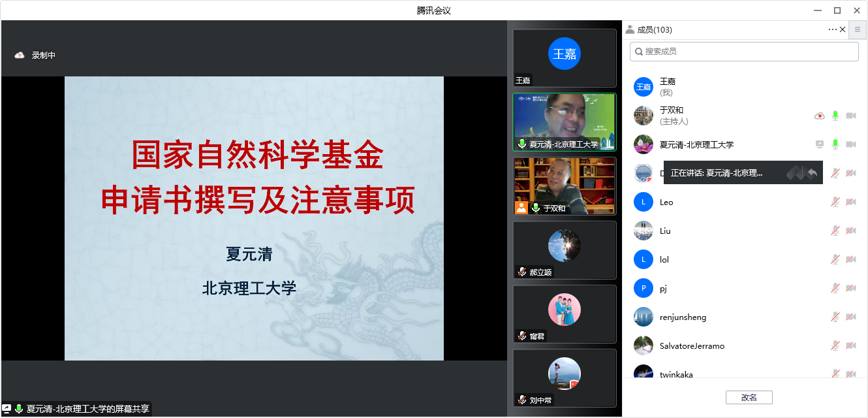Select member pj in the list

tap(662, 288)
